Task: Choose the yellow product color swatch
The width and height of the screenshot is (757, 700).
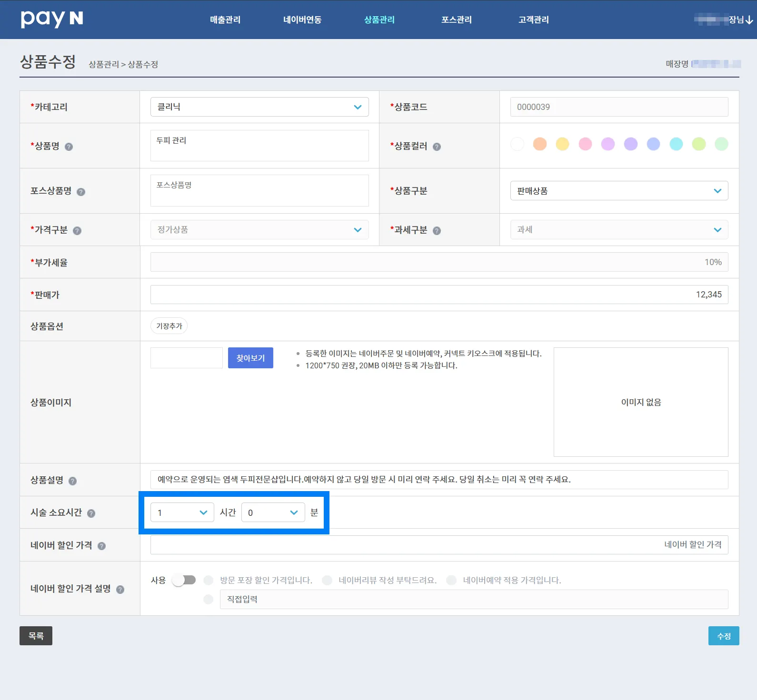Action: pos(563,144)
